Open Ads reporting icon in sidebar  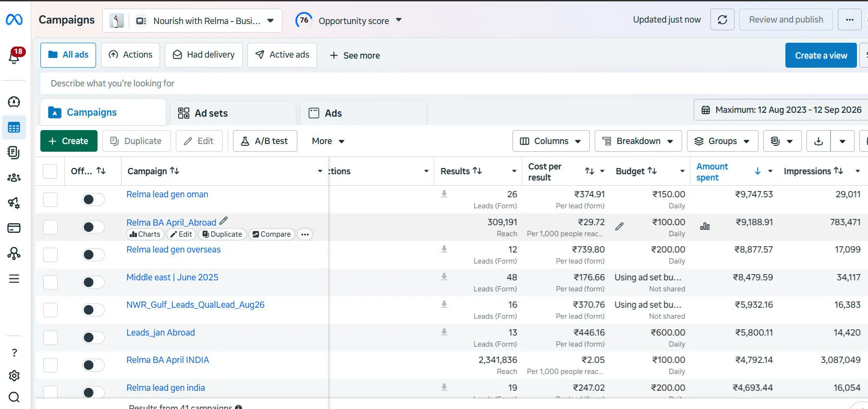click(14, 153)
